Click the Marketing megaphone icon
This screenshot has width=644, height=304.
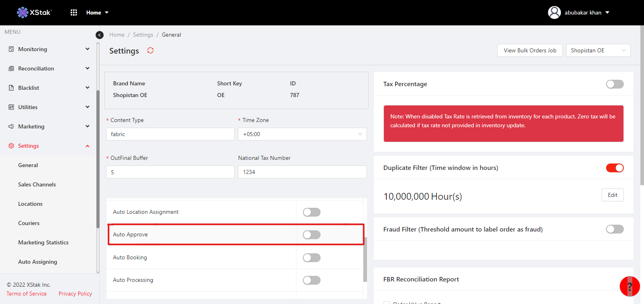pos(11,126)
